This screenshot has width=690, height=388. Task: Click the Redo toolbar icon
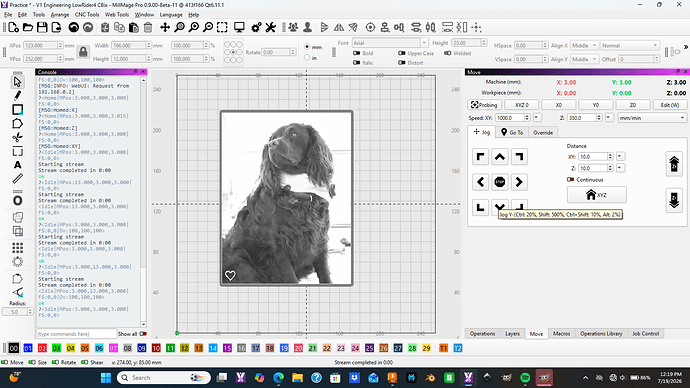click(88, 28)
